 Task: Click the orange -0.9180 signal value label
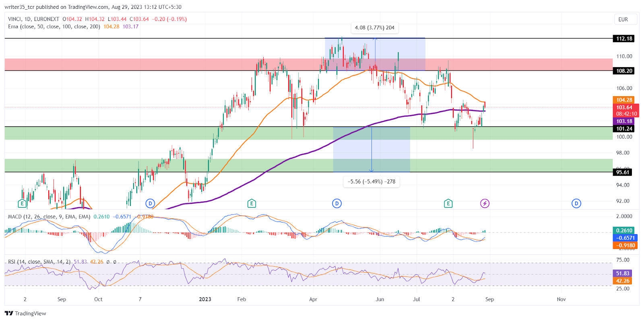(625, 245)
